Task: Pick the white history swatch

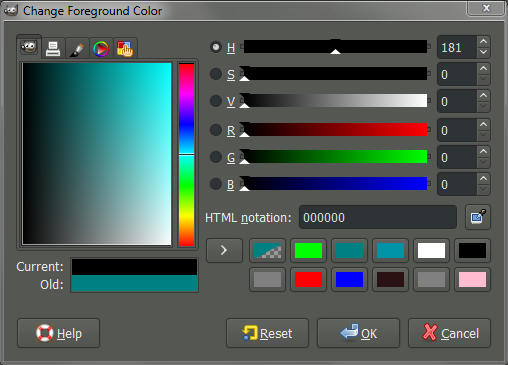Action: 431,251
